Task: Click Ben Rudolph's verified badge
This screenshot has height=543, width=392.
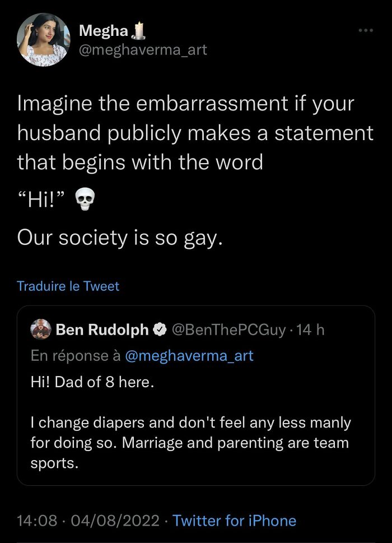Action: [159, 330]
